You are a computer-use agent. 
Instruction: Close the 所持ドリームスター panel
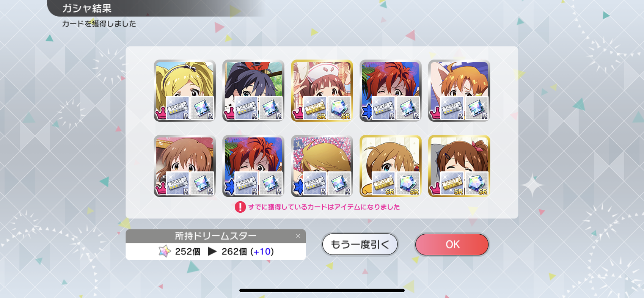click(298, 236)
